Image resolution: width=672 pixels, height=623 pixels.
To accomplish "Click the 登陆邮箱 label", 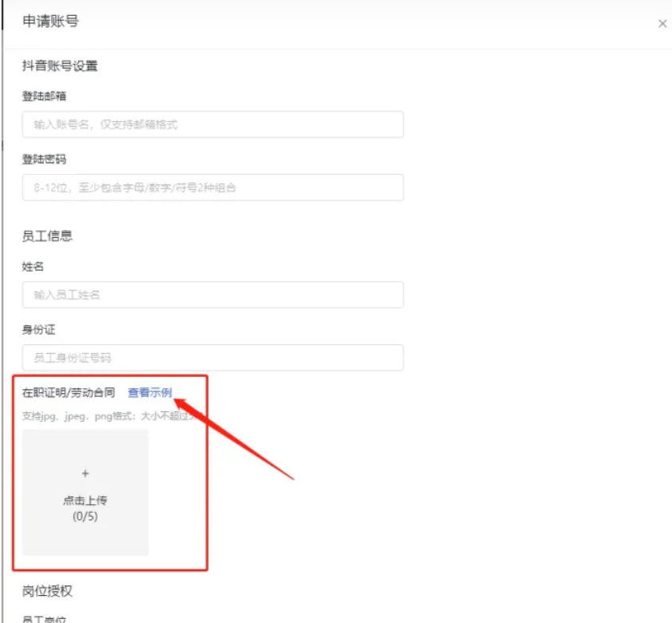I will (44, 96).
